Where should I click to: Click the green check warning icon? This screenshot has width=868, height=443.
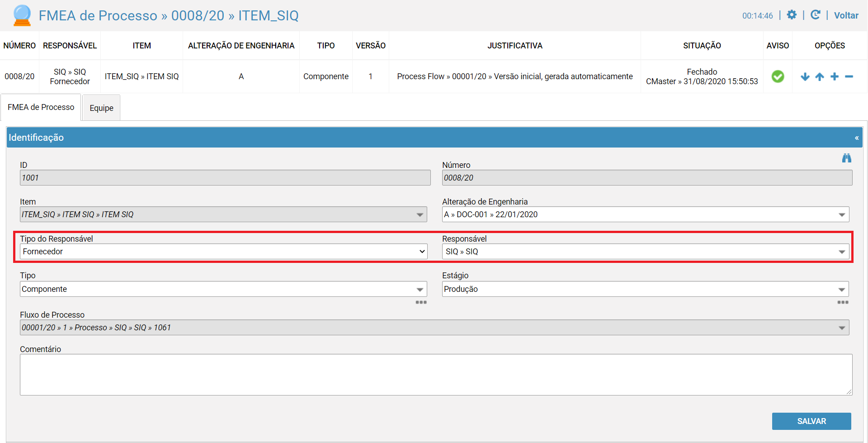778,76
